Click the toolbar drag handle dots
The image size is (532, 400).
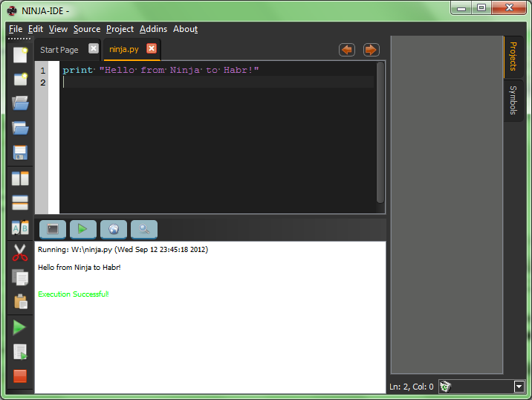(x=19, y=39)
